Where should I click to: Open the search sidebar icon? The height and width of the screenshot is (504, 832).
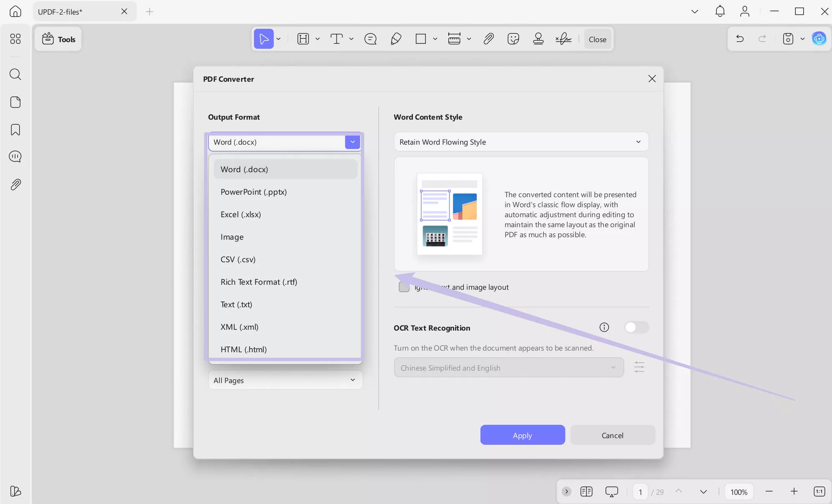point(15,74)
